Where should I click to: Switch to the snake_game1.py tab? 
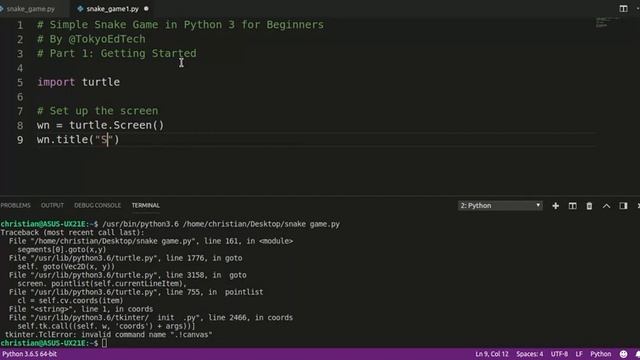point(113,9)
